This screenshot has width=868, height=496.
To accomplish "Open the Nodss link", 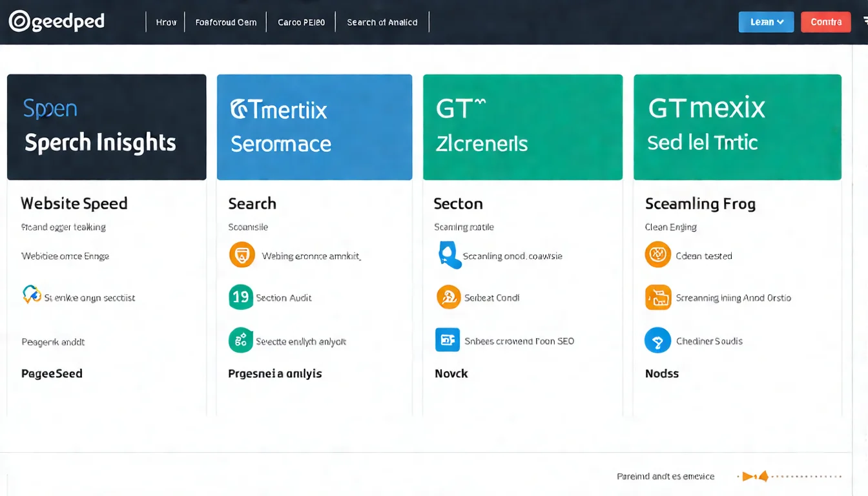I will 662,373.
